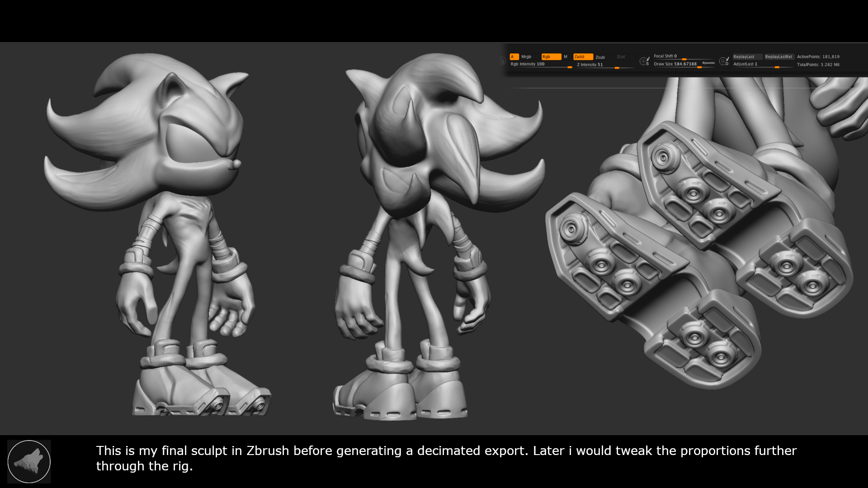Click the ReplayLastRel button
The width and height of the screenshot is (868, 488).
coord(779,56)
